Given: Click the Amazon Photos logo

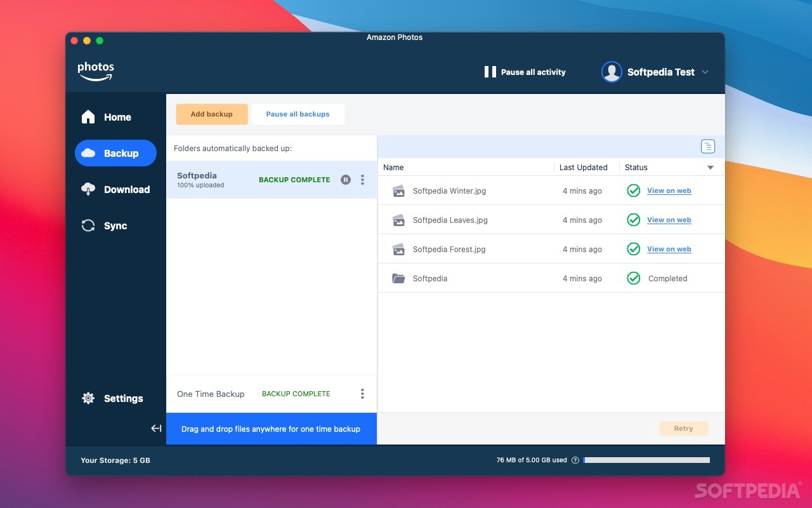Looking at the screenshot, I should 96,71.
